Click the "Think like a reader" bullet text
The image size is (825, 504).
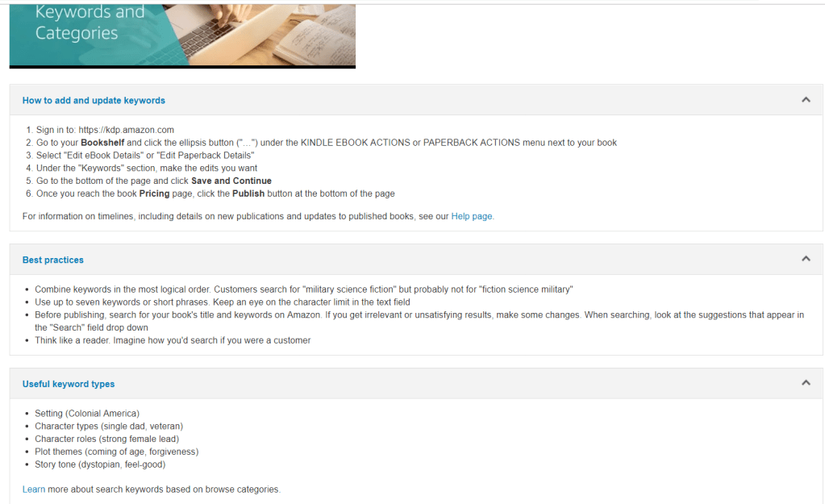point(173,340)
